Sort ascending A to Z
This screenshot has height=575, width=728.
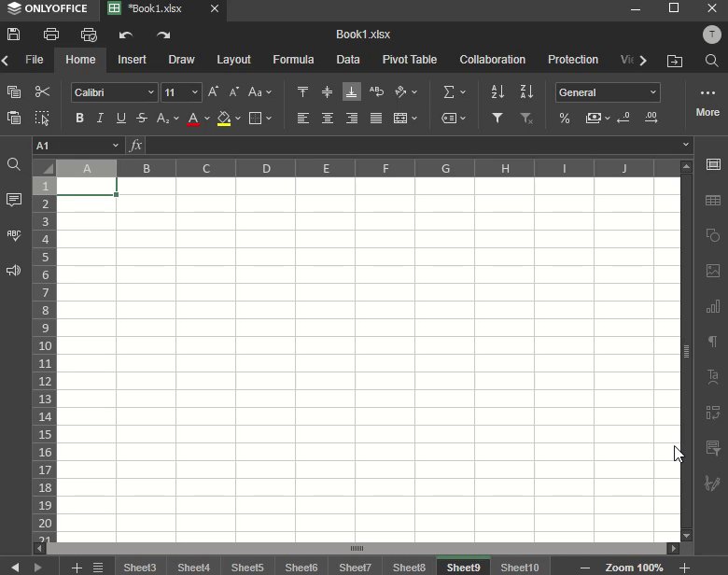pos(497,92)
